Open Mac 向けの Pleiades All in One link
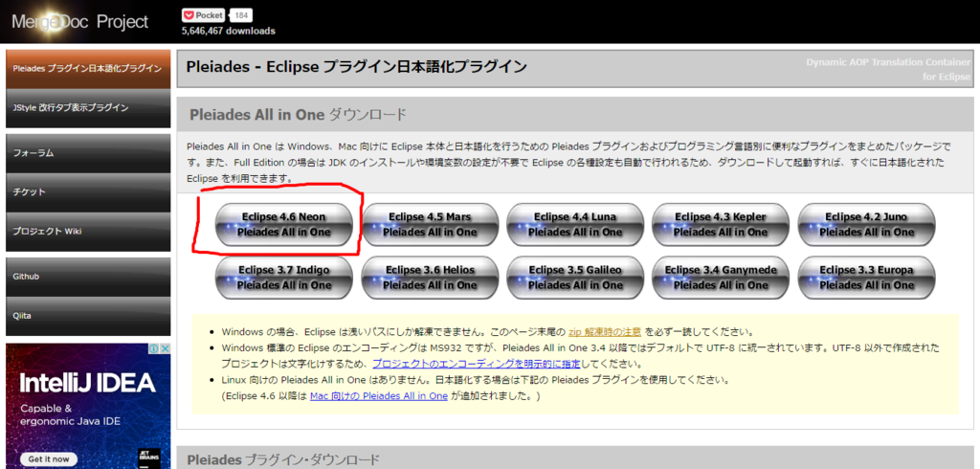The height and width of the screenshot is (469, 980). pyautogui.click(x=379, y=396)
